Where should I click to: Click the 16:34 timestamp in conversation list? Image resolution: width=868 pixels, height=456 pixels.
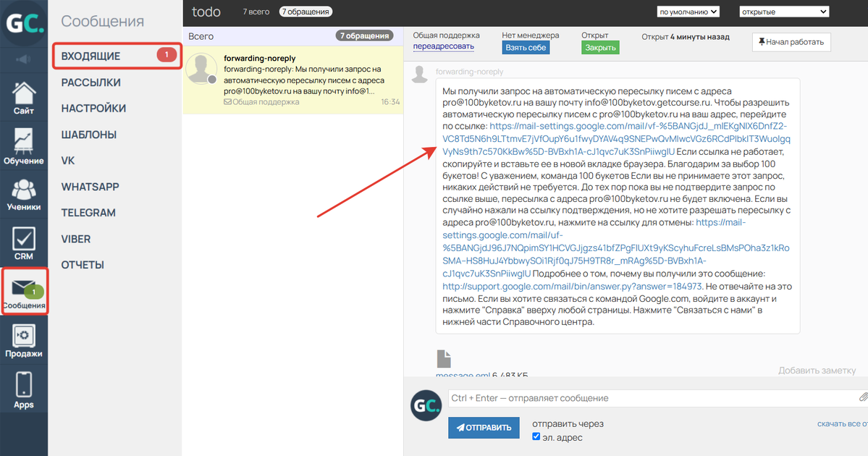pyautogui.click(x=390, y=102)
